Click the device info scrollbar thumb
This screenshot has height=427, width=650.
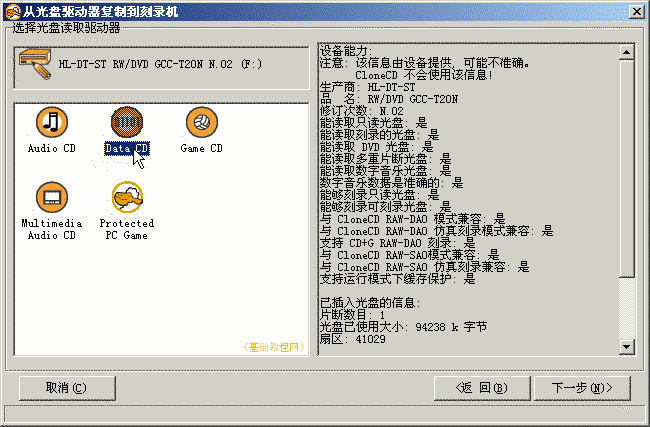(x=626, y=169)
